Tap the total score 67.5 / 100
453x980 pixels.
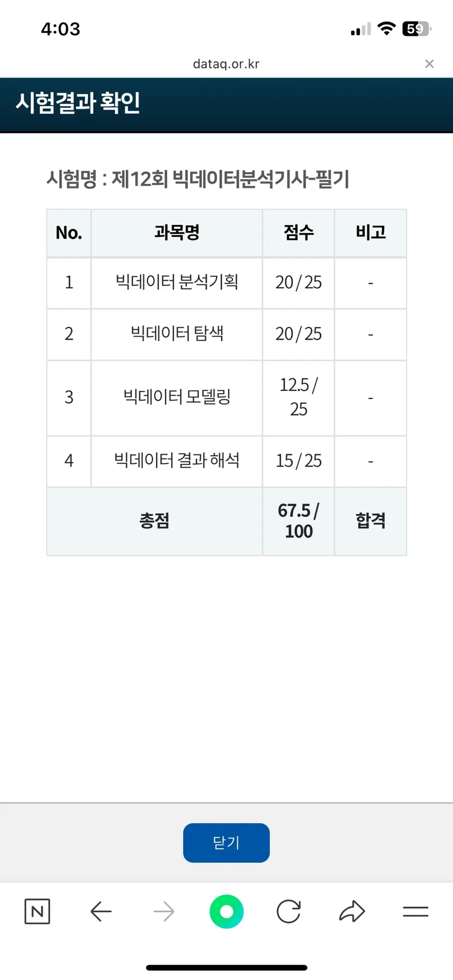298,521
